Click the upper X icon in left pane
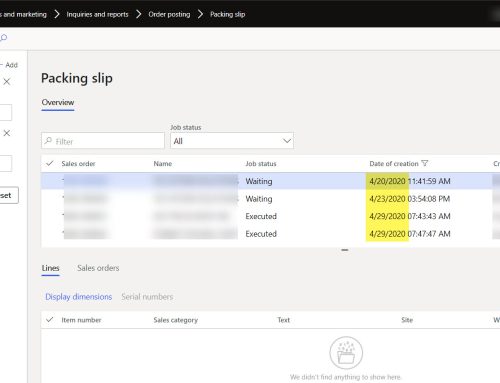 [7, 82]
